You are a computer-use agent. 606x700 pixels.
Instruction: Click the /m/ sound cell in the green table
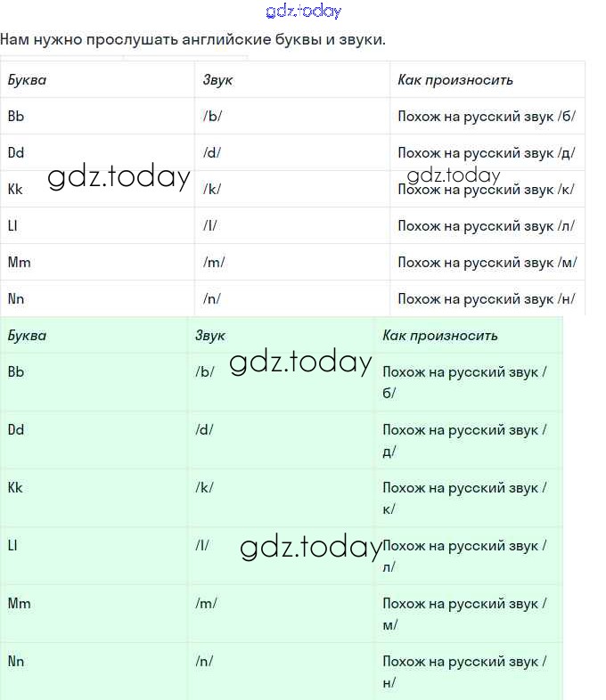pos(206,604)
